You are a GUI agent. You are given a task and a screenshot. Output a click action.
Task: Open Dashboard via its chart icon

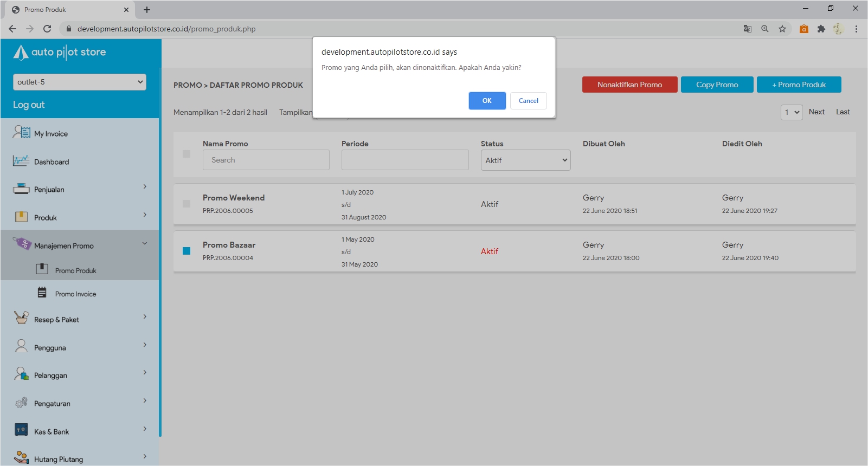[21, 161]
